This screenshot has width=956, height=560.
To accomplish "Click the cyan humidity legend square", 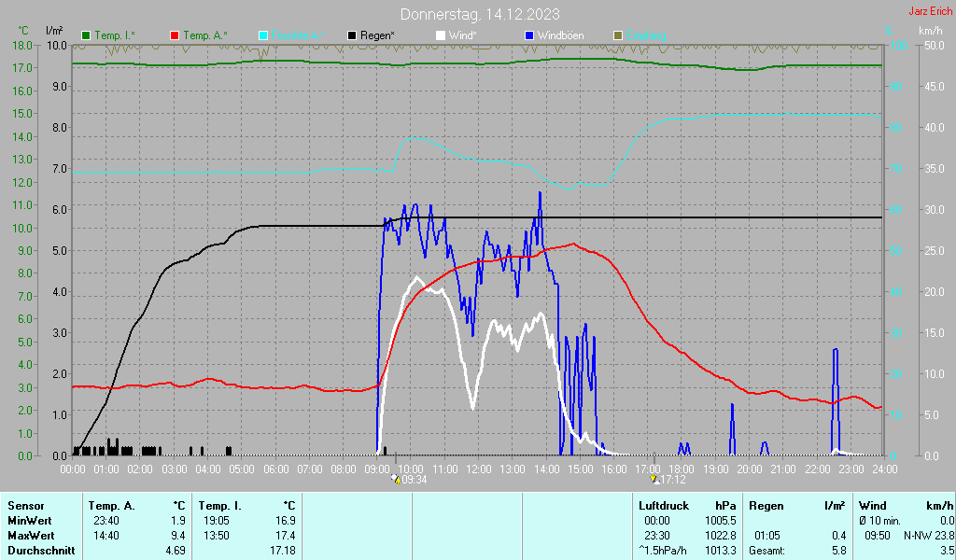I will click(263, 35).
